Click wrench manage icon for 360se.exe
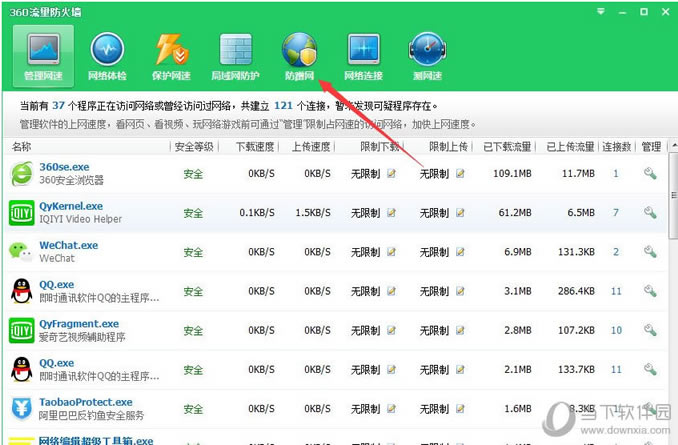Image resolution: width=678 pixels, height=445 pixels. (x=650, y=173)
